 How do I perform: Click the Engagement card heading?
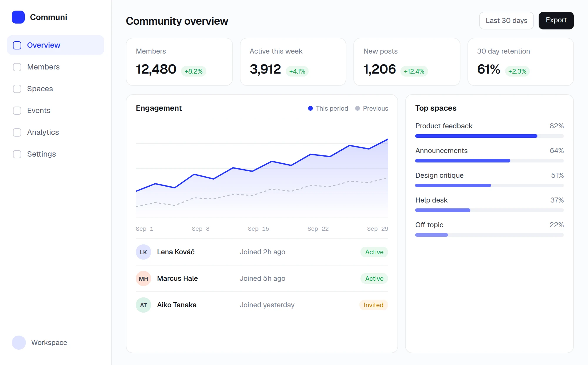(x=159, y=108)
